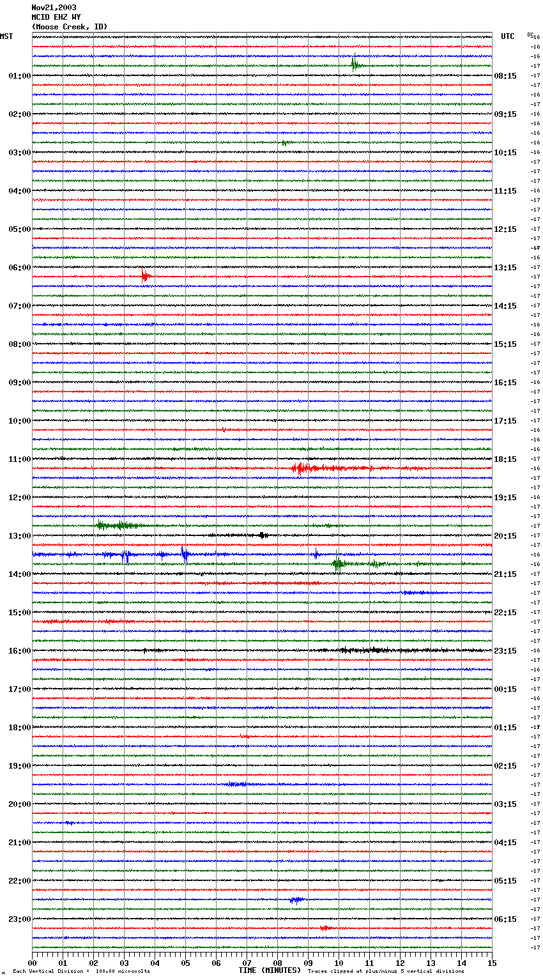Click the red event burst below 23:00 trace
The height and width of the screenshot is (980, 543).
325,928
